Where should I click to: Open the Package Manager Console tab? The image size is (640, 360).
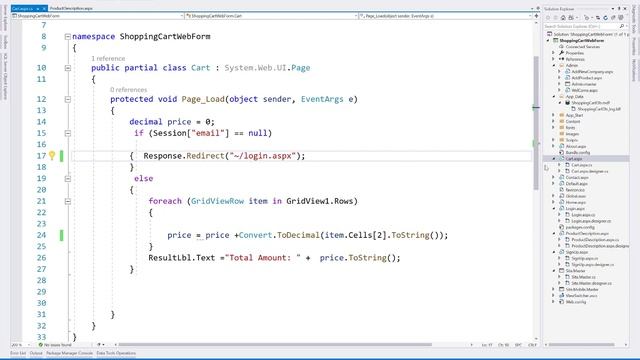click(69, 353)
